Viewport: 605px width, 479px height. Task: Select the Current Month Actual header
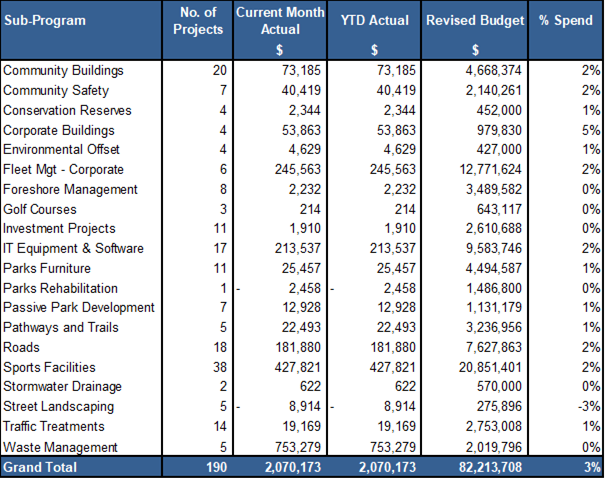(280, 21)
